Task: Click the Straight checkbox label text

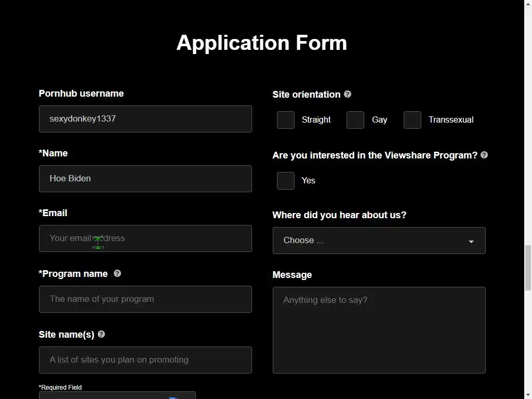Action: (x=316, y=120)
